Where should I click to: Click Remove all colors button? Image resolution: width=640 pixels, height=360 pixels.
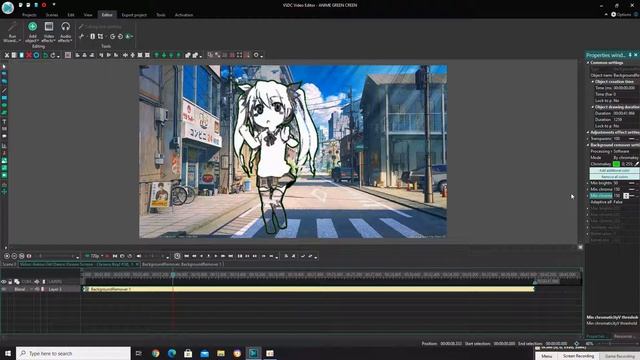(614, 177)
